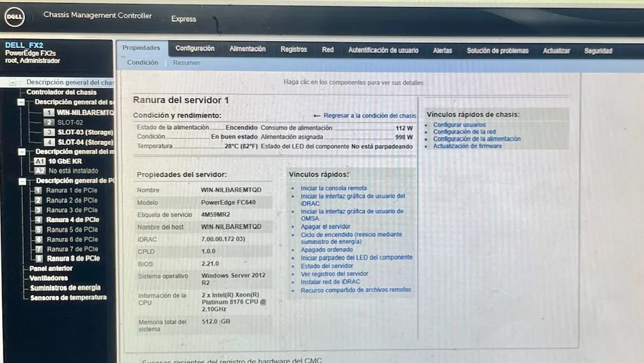Click icon 3 beside Ranura 3 de PCIe
644x363 pixels.
coord(38,210)
